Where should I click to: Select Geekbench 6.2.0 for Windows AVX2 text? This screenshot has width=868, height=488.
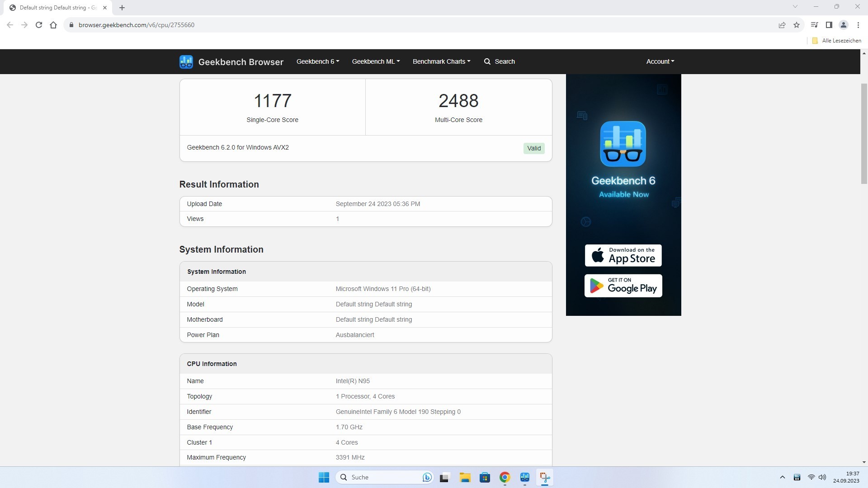(x=238, y=147)
